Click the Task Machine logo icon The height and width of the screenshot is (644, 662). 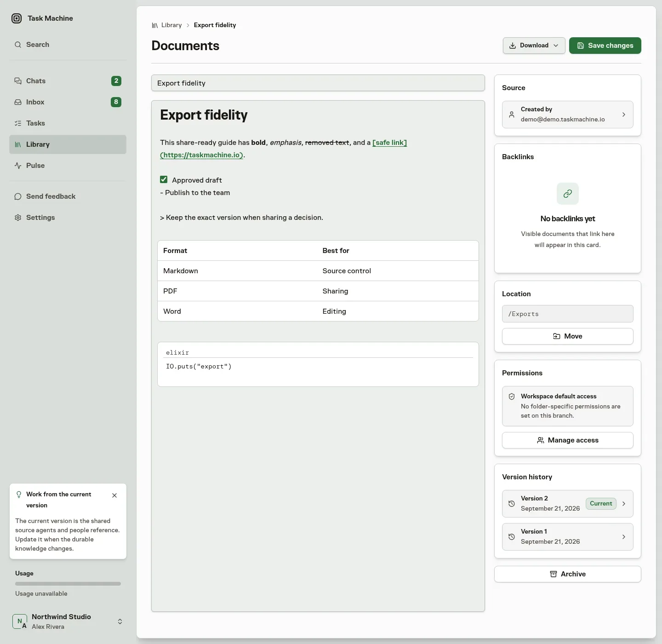pos(17,18)
